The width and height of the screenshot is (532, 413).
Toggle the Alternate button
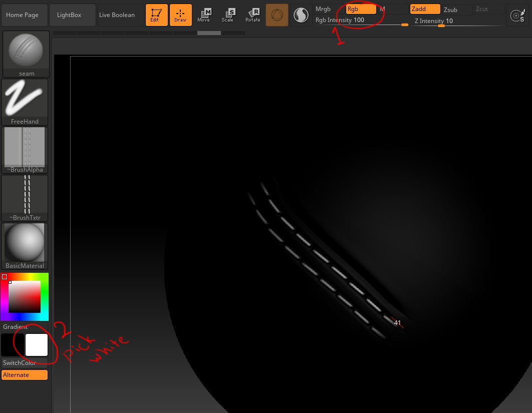pos(25,374)
